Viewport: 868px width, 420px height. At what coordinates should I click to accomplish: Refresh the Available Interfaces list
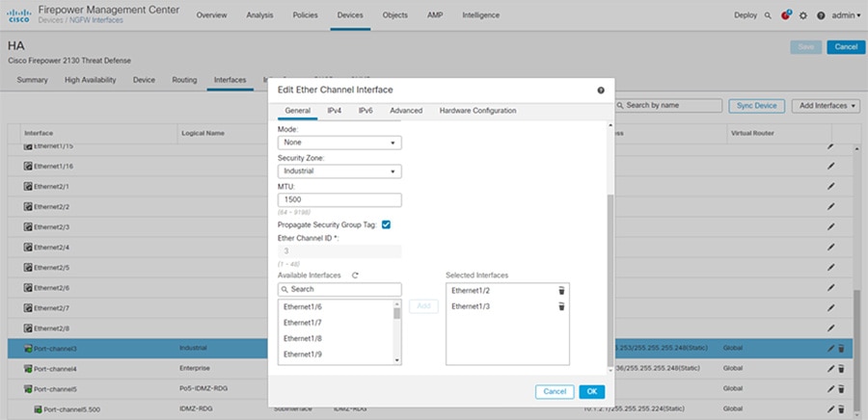click(355, 275)
